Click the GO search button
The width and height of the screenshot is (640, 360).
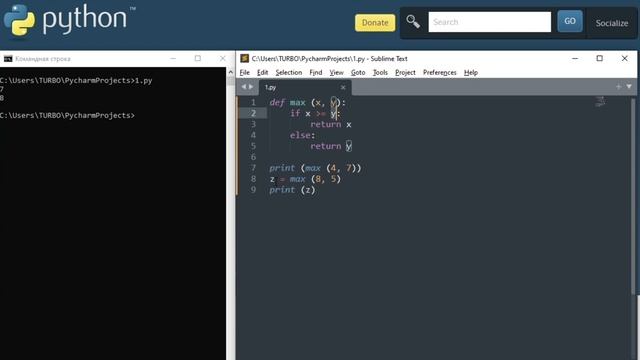570,21
